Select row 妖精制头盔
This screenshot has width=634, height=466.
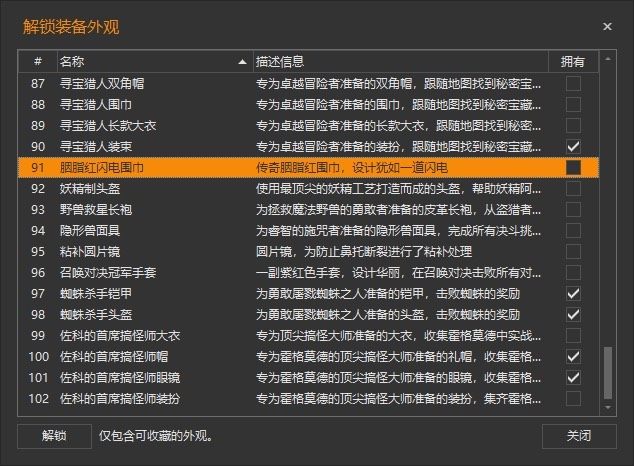click(x=309, y=189)
